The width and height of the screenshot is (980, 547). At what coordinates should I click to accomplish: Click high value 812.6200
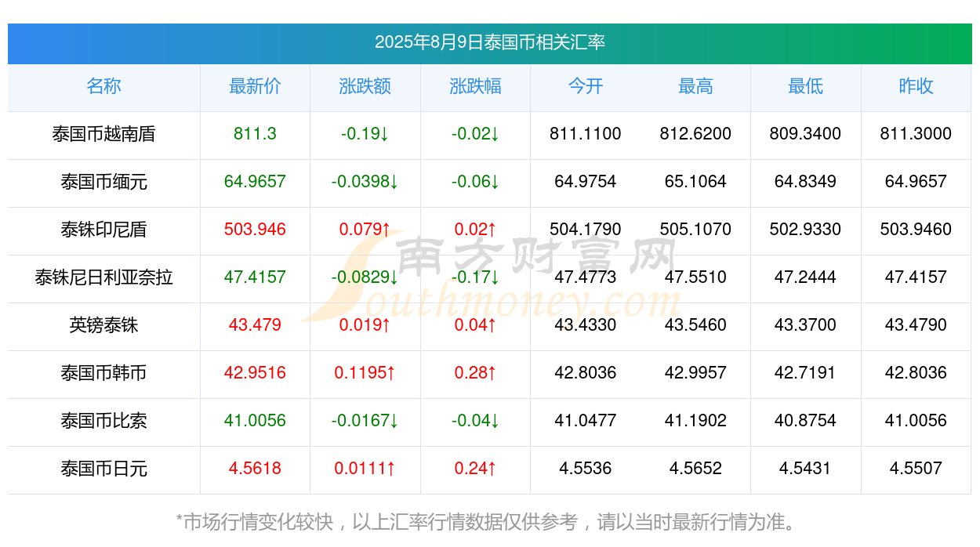695,134
